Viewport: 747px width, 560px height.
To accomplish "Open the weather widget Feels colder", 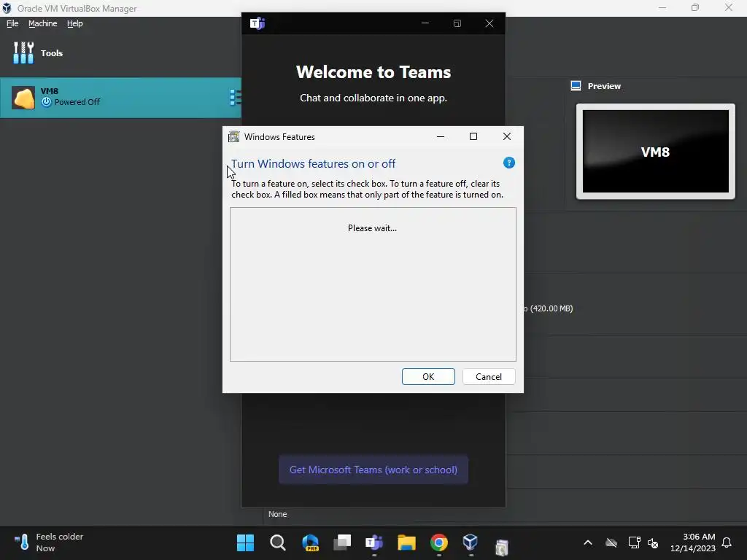I will (49, 542).
